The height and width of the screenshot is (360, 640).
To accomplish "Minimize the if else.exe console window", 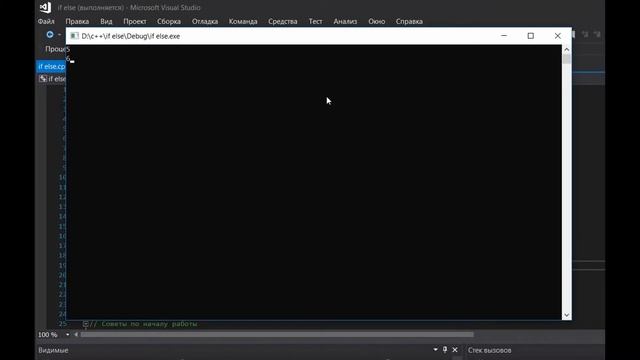I will click(504, 36).
